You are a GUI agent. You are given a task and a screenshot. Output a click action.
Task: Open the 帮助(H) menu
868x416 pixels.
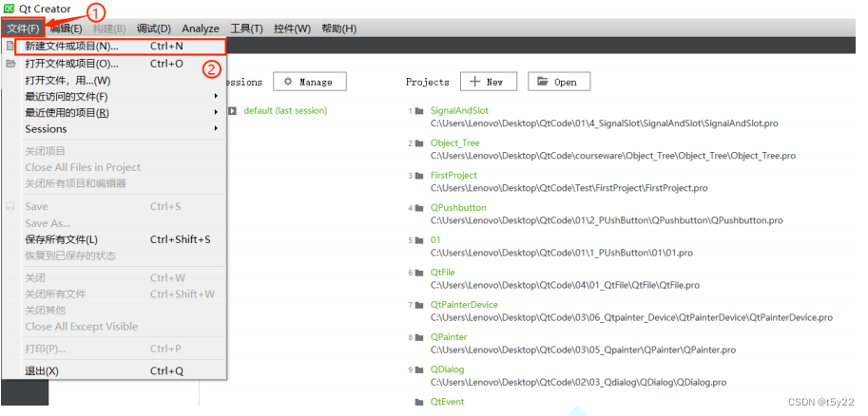(338, 28)
